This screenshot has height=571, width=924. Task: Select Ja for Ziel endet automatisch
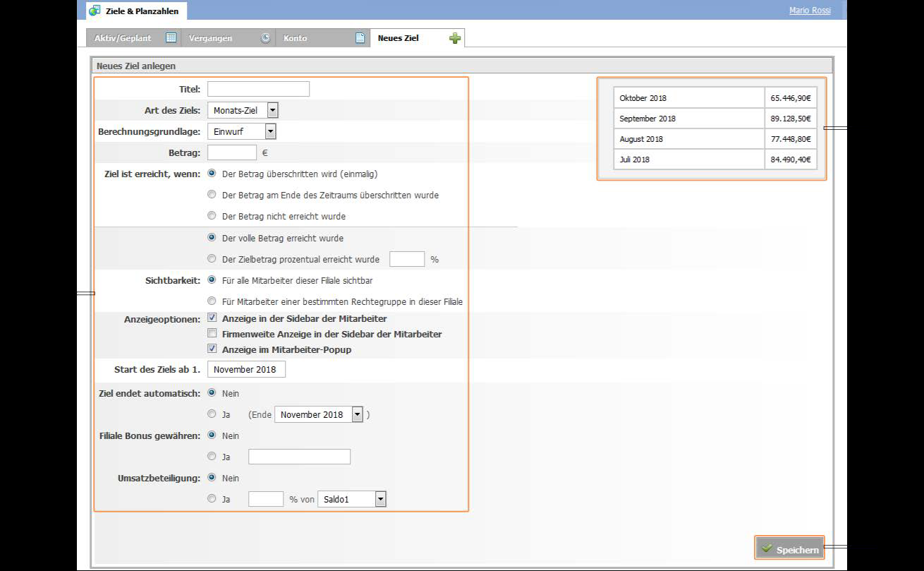click(212, 414)
